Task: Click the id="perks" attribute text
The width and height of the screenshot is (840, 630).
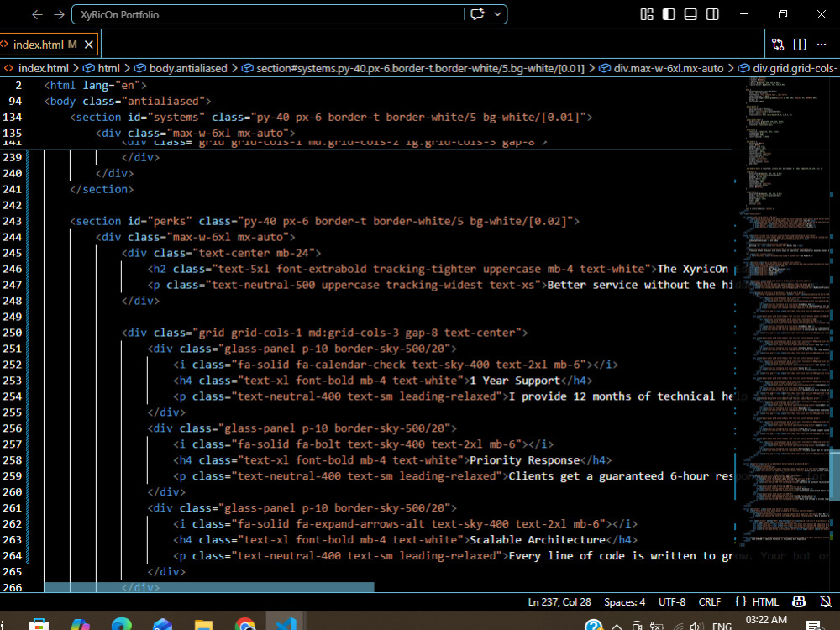Action: (x=160, y=221)
